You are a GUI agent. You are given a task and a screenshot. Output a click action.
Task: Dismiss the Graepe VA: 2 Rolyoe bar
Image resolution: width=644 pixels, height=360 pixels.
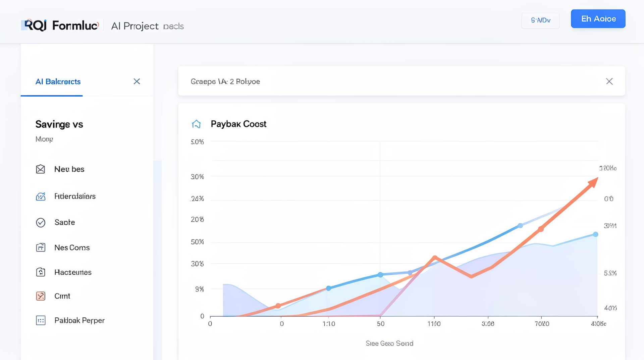(x=609, y=82)
